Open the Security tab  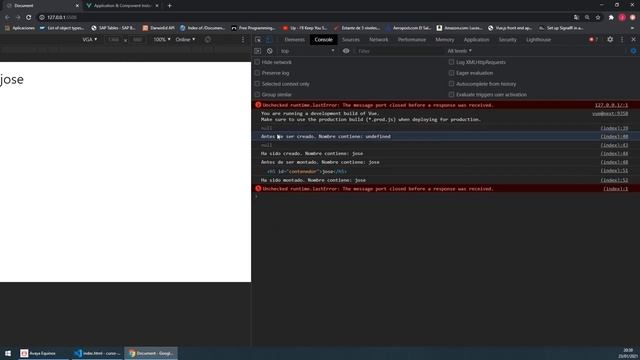coord(507,40)
